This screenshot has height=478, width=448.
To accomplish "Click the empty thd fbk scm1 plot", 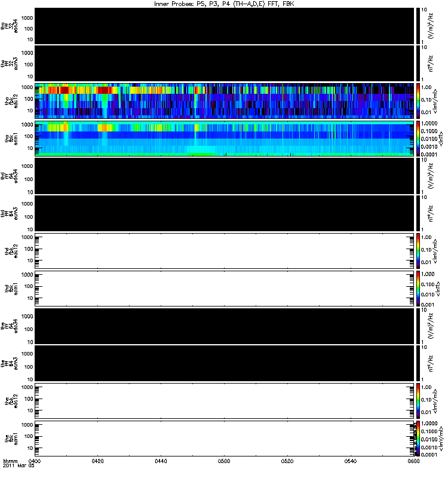I will click(x=225, y=289).
